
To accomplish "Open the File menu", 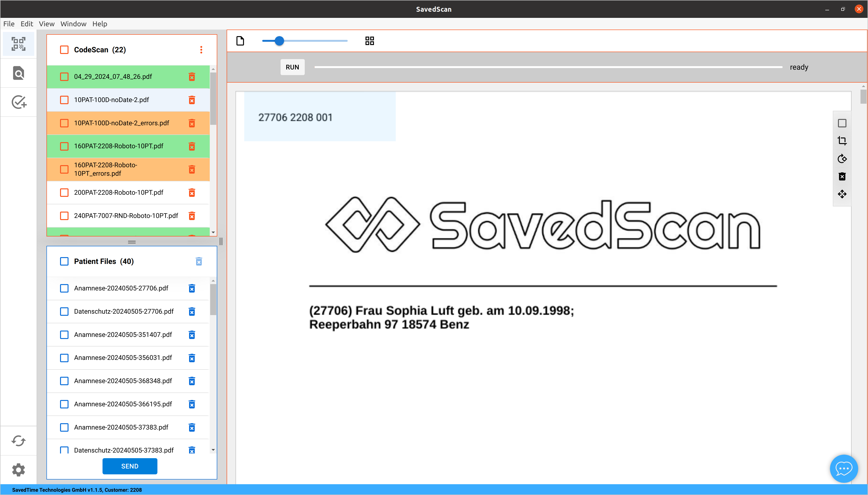I will (8, 24).
